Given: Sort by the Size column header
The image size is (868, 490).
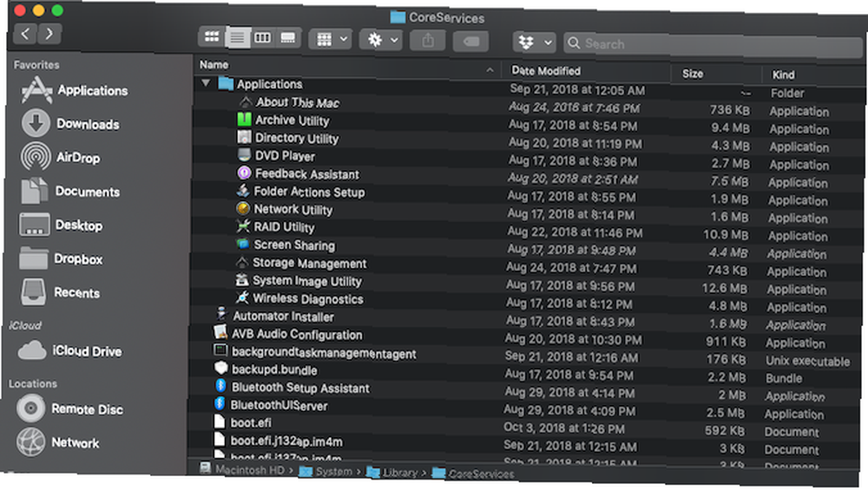Looking at the screenshot, I should point(693,74).
